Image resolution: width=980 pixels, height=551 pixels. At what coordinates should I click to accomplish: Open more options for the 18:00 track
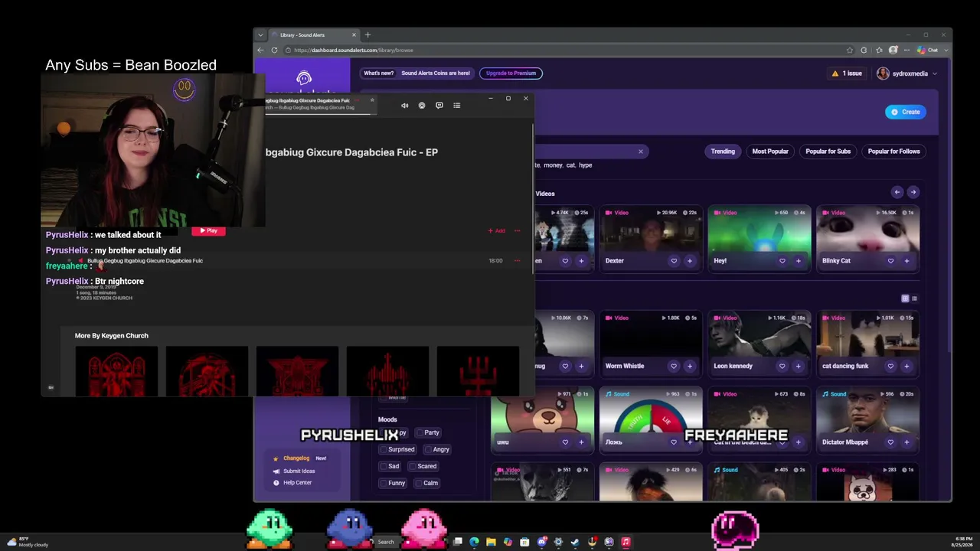point(517,261)
